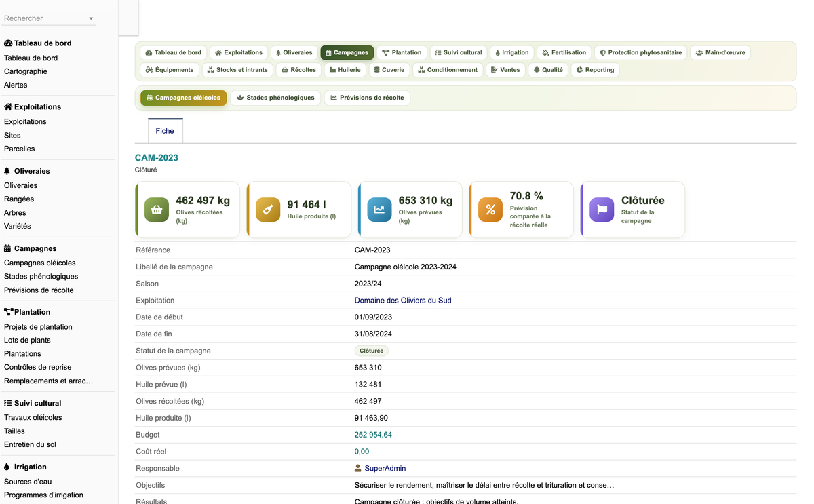Image resolution: width=814 pixels, height=504 pixels.
Task: Open Domaine des Oliviers du Sud link
Action: click(x=403, y=301)
